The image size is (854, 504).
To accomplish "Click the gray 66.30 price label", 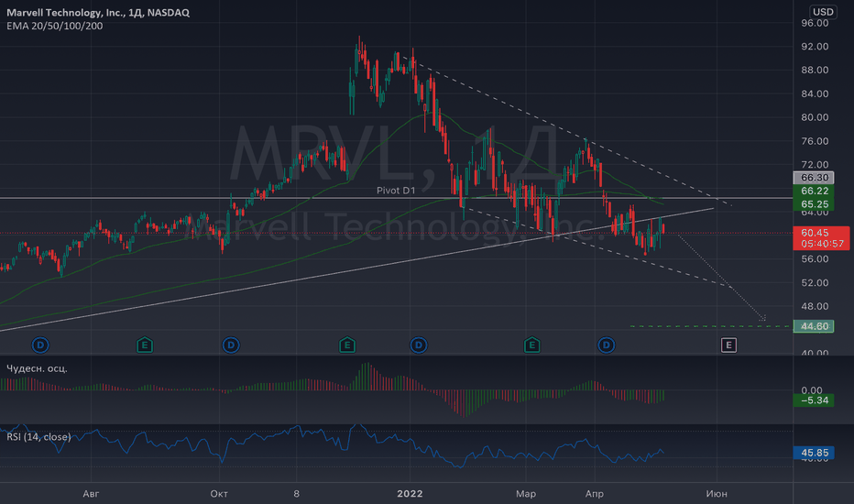I will (814, 178).
